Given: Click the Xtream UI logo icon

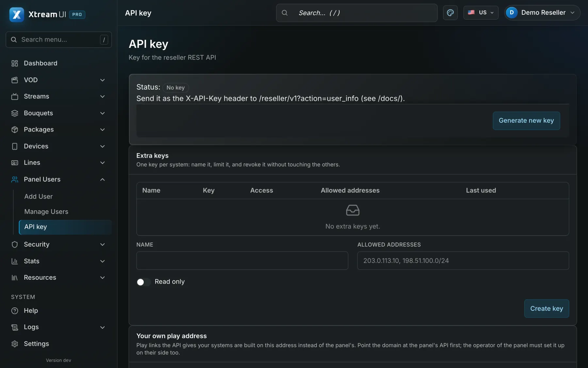Looking at the screenshot, I should coord(17,14).
